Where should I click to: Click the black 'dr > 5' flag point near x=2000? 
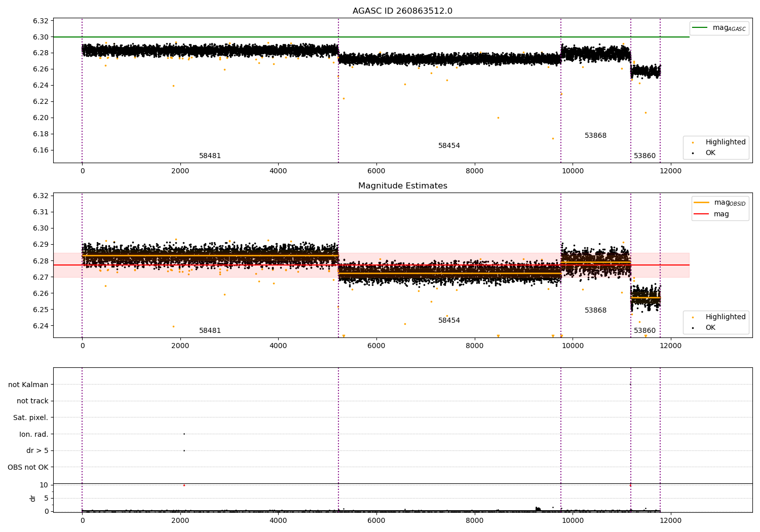click(184, 450)
